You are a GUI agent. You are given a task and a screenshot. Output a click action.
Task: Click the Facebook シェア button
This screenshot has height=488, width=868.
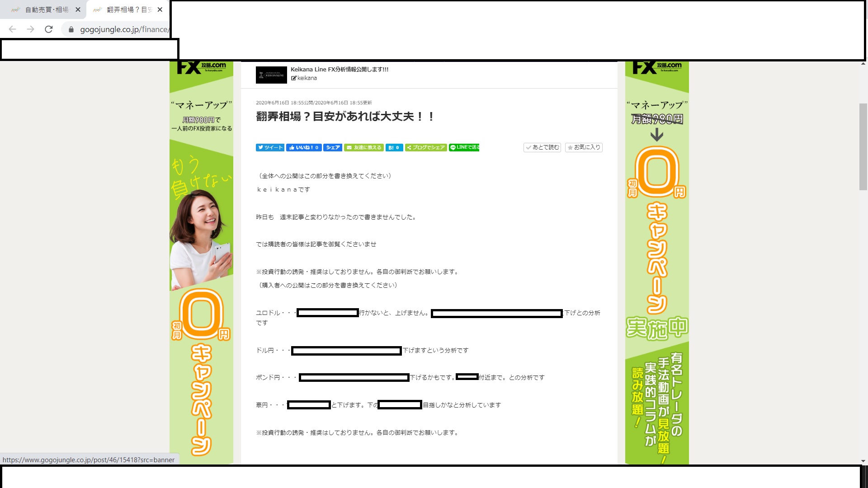tap(333, 147)
